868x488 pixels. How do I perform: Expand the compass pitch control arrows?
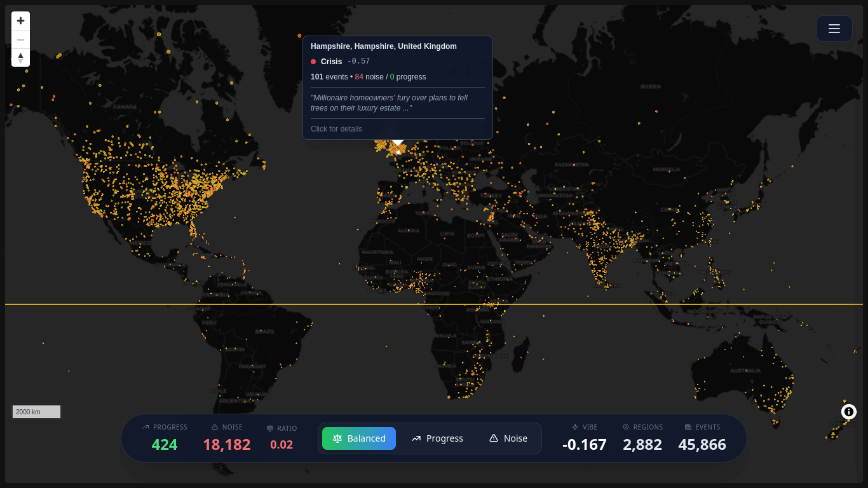click(20, 57)
